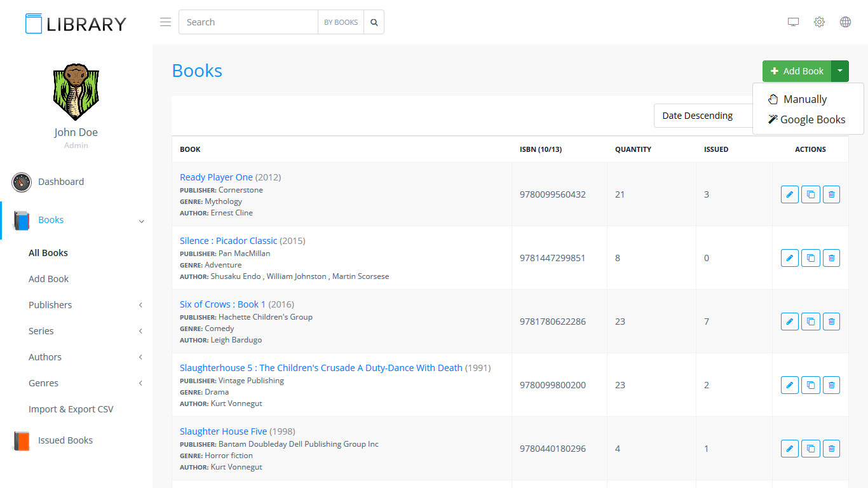Image resolution: width=868 pixels, height=488 pixels.
Task: Click the green Add Book button
Action: [x=797, y=71]
